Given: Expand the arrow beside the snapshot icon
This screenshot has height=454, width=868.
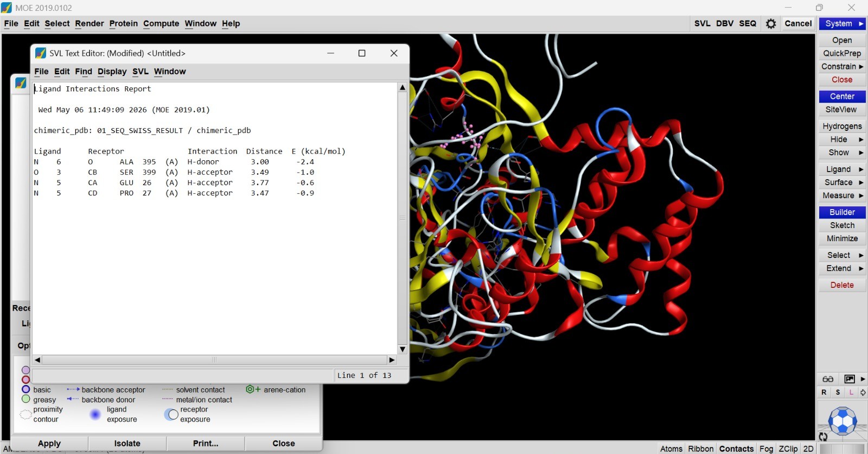Looking at the screenshot, I should pyautogui.click(x=863, y=379).
